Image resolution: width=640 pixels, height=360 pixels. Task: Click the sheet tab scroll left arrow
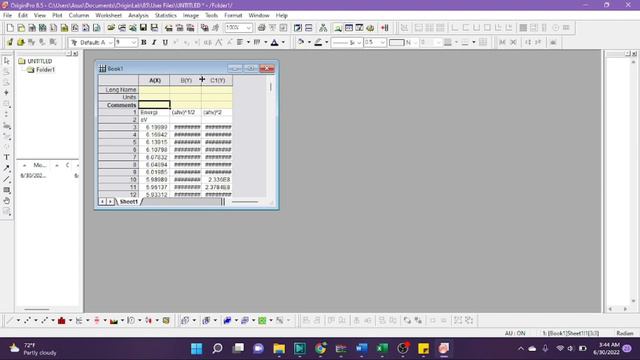tap(102, 202)
